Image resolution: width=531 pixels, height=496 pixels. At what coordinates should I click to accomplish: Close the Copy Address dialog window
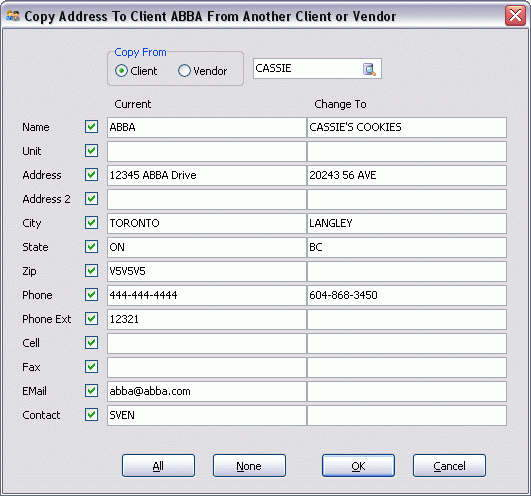coord(515,15)
